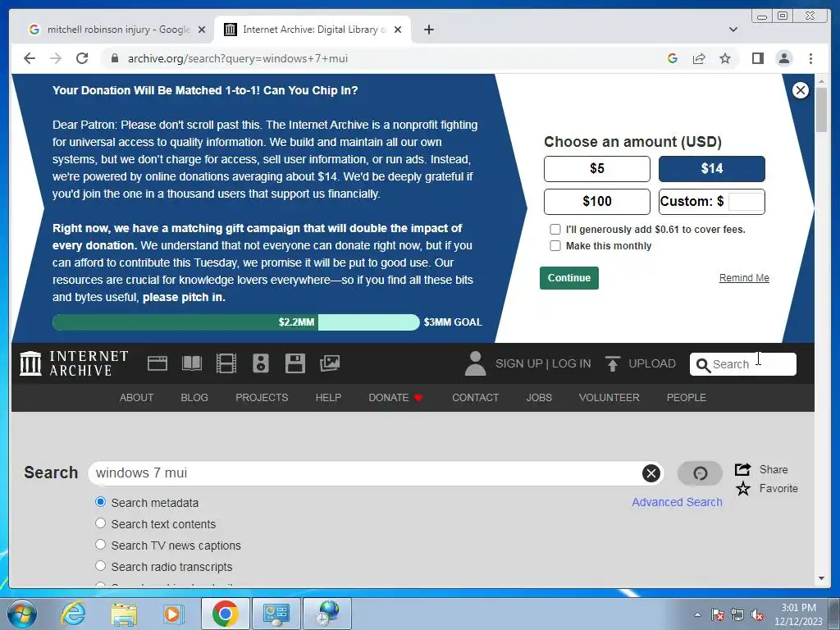Click the search submit button

[700, 473]
